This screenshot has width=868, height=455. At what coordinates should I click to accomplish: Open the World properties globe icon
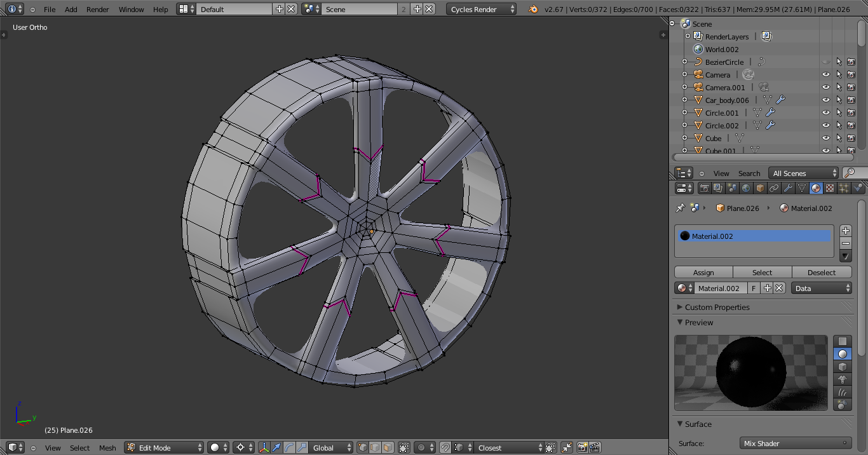pyautogui.click(x=746, y=188)
